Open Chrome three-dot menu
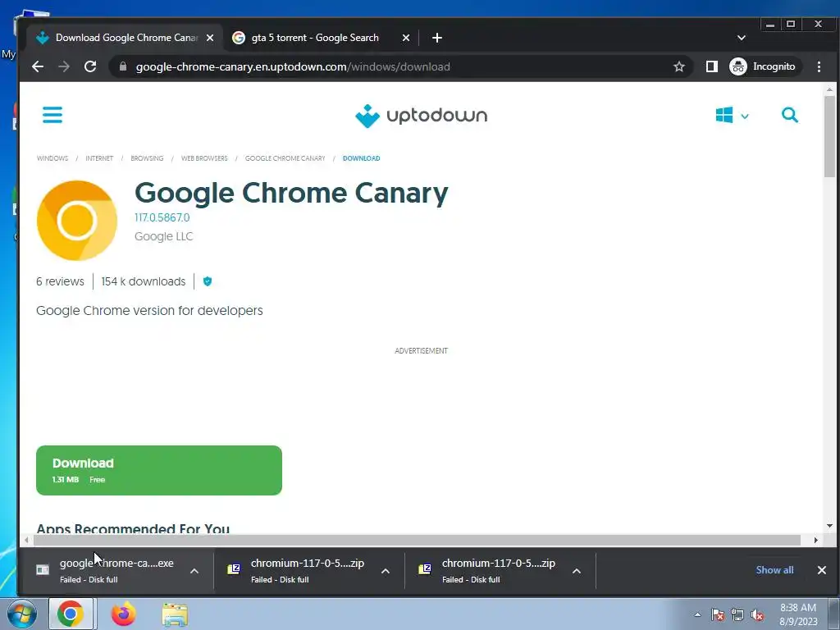The height and width of the screenshot is (630, 840). (x=819, y=66)
